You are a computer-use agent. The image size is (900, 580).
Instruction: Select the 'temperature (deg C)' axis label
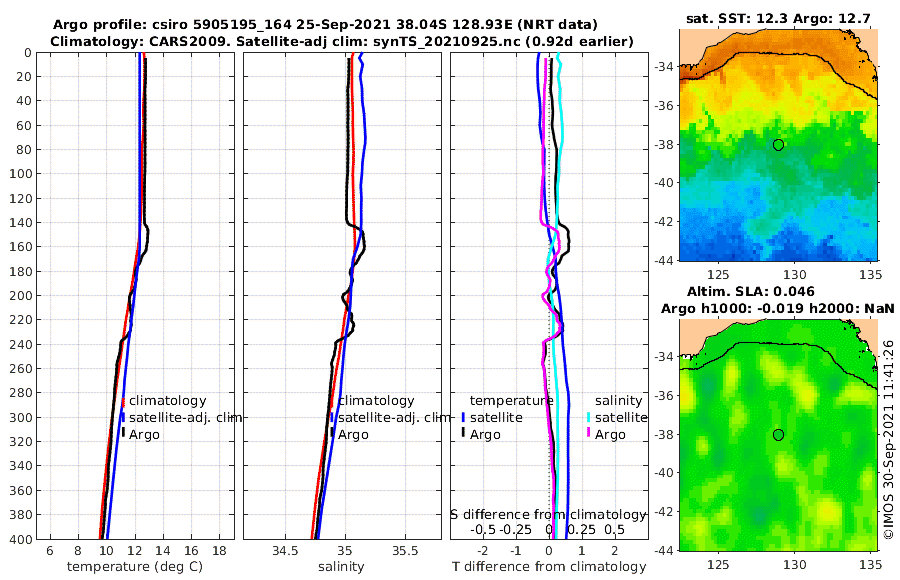click(135, 567)
